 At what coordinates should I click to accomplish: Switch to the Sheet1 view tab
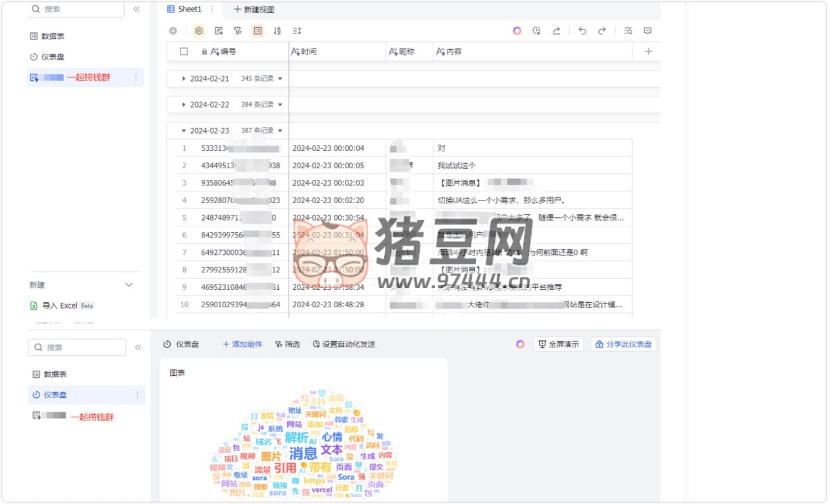pyautogui.click(x=185, y=9)
